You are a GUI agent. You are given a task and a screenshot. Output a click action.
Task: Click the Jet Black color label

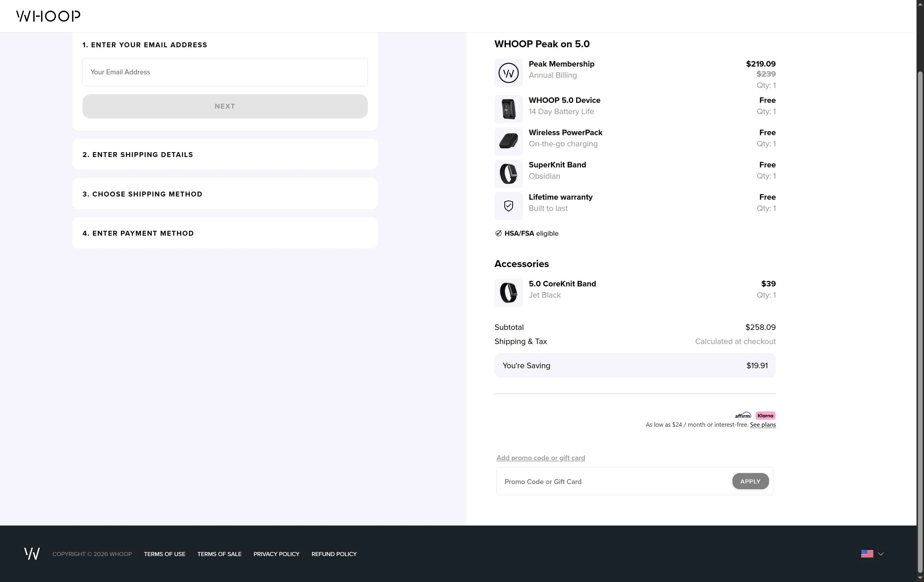coord(544,295)
